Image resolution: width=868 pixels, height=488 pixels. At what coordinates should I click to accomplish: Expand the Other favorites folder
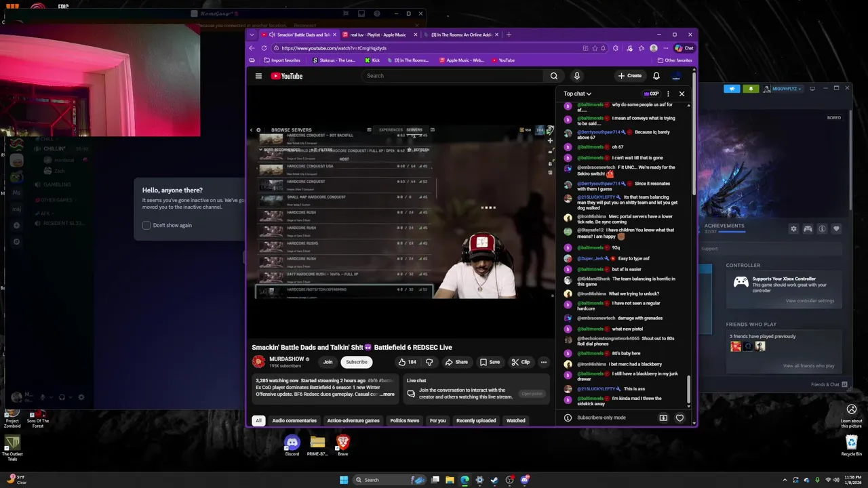pos(674,60)
